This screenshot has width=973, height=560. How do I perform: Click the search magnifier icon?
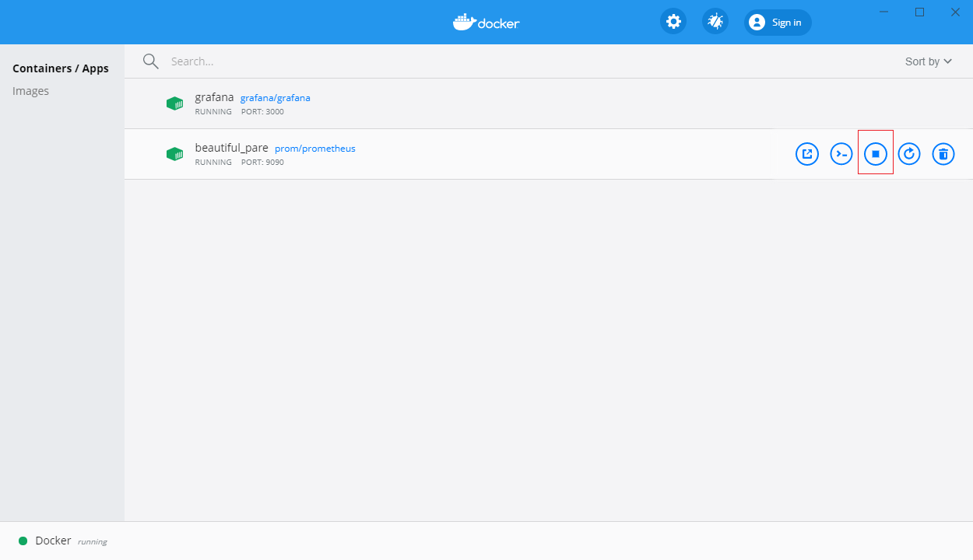pos(151,61)
